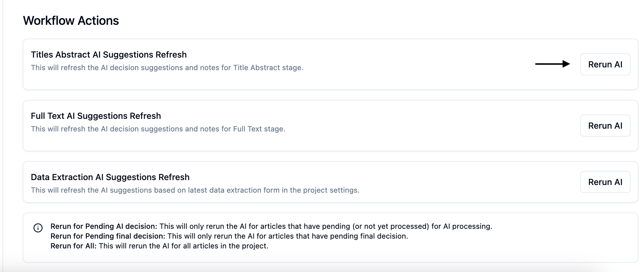Image resolution: width=644 pixels, height=272 pixels.
Task: Click the sentence about articles not yet processed
Action: [326, 226]
